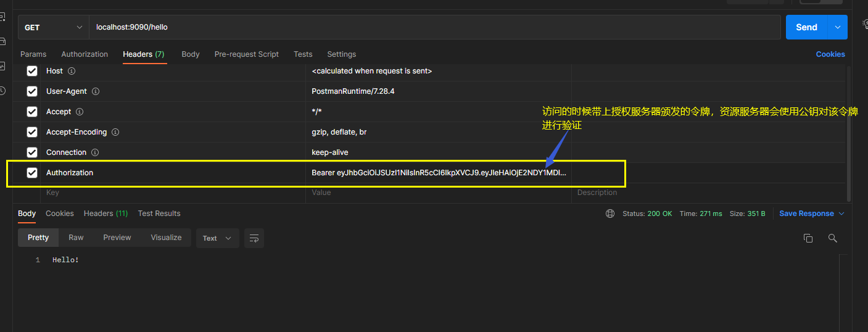Open the request Settings tab
The height and width of the screenshot is (332, 868).
pyautogui.click(x=342, y=54)
